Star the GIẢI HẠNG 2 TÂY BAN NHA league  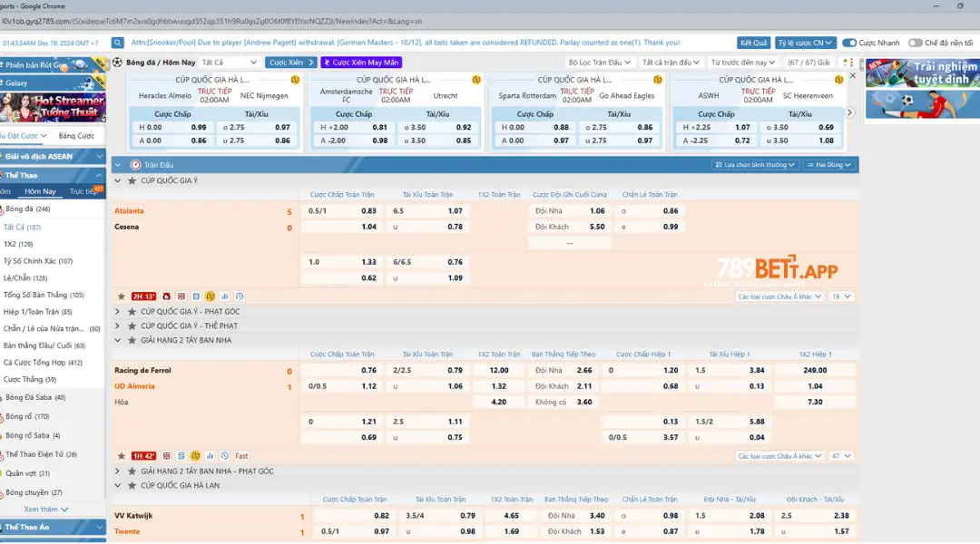pos(132,340)
